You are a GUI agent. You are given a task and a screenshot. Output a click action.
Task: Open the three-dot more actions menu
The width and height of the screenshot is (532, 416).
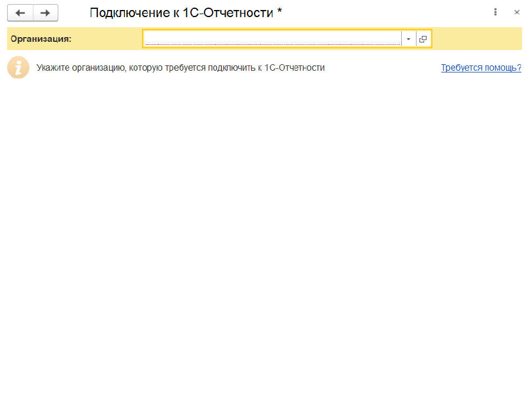click(495, 12)
